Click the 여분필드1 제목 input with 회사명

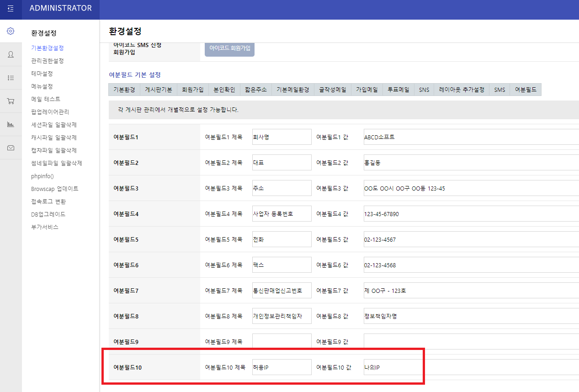point(282,137)
